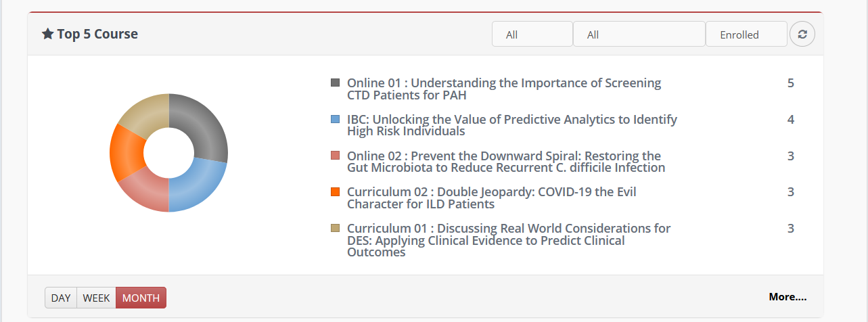Click the orange legend square for Curriculum 02
868x322 pixels.
(335, 191)
